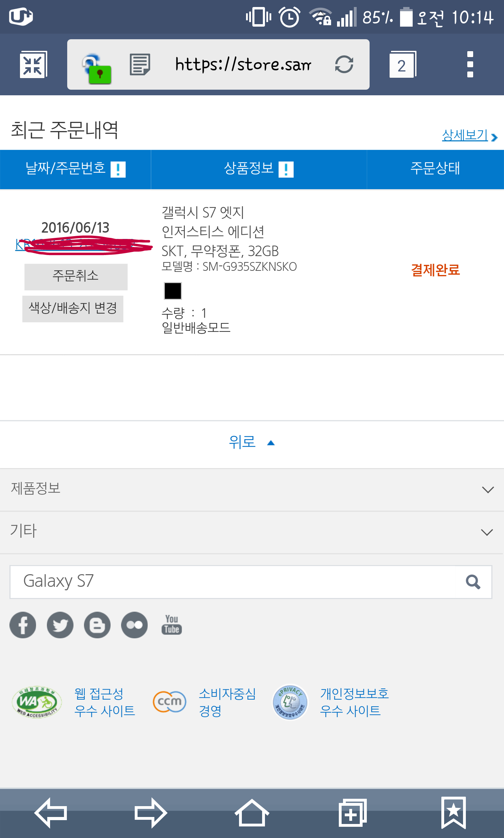The width and height of the screenshot is (504, 838).
Task: Tap the search magnifier icon
Action: [x=473, y=582]
